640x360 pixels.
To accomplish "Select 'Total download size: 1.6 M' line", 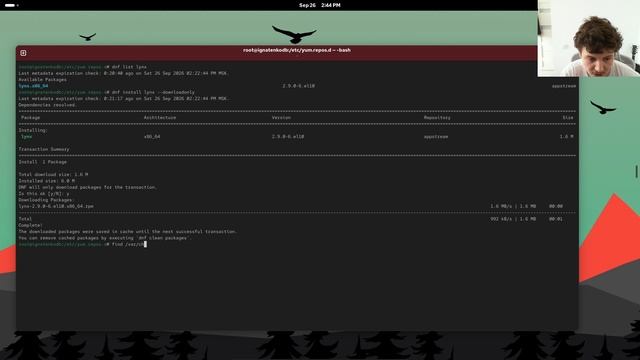I will [53, 175].
